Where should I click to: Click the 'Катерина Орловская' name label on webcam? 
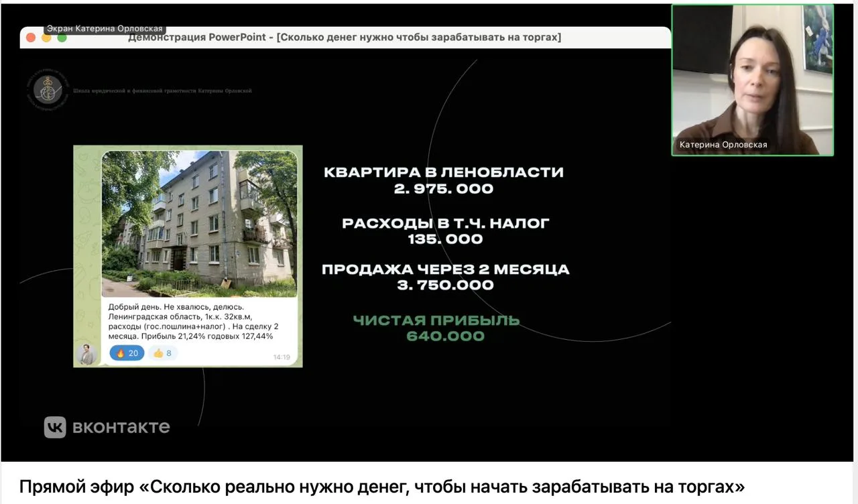click(x=723, y=145)
